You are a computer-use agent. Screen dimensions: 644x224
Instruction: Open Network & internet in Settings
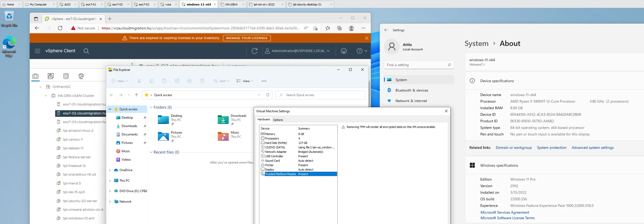tap(419, 101)
